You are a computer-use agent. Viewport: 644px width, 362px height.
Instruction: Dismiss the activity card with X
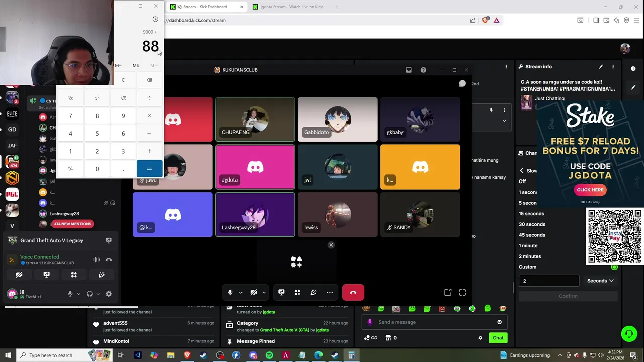pyautogui.click(x=331, y=245)
